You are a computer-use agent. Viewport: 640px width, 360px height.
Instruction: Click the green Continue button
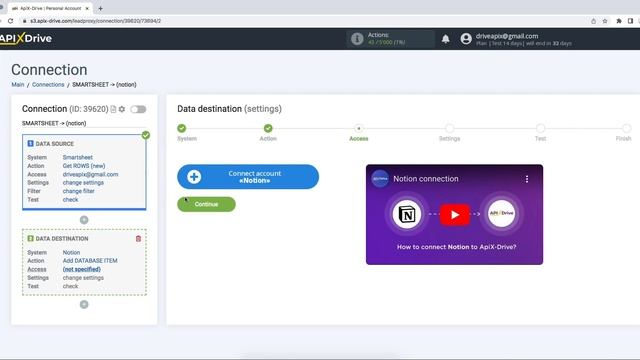click(207, 204)
